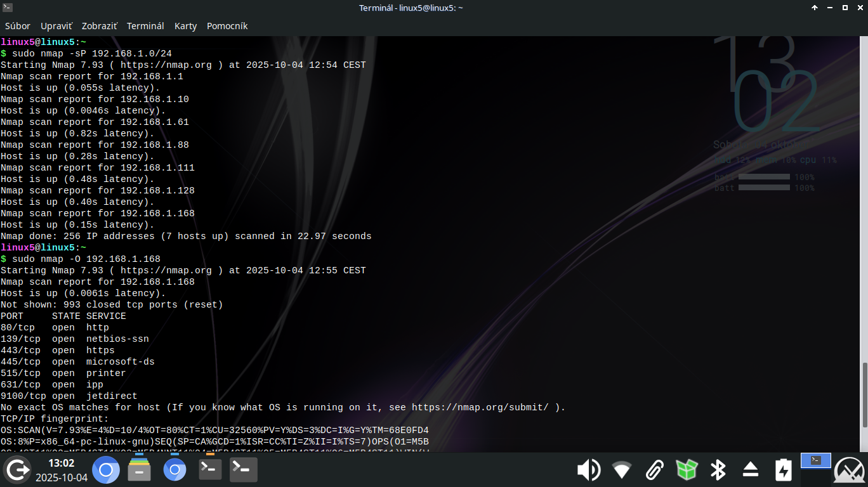Open the Wi-Fi network list from the tray

(x=622, y=470)
